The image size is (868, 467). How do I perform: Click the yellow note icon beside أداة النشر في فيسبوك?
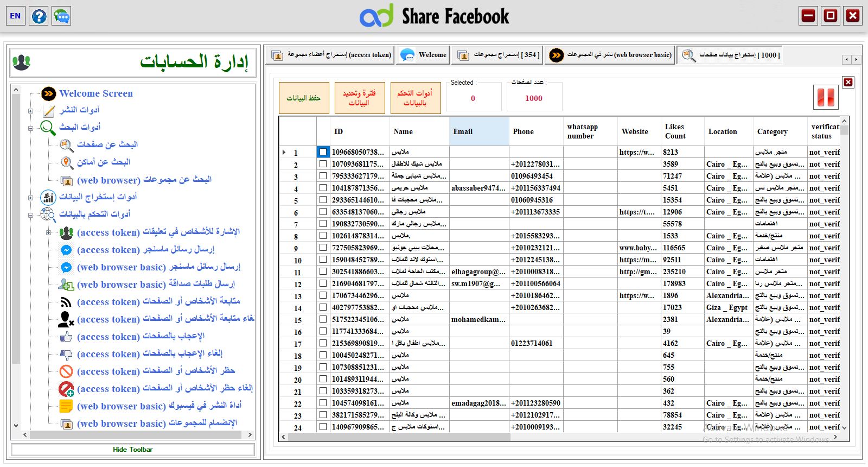[x=66, y=406]
